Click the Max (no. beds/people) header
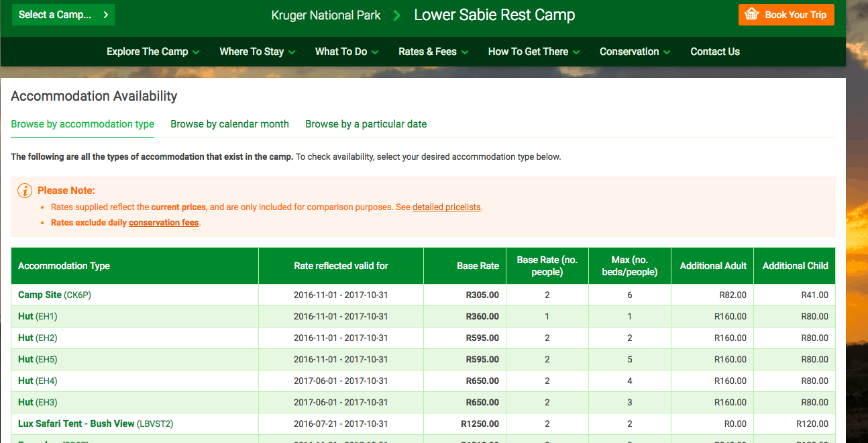This screenshot has width=868, height=443. (x=629, y=266)
